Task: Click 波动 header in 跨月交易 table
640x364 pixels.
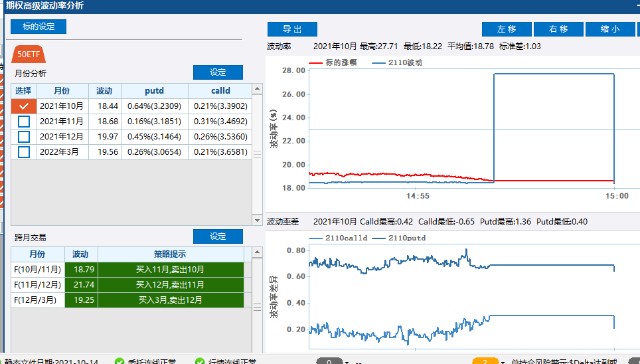Action: [81, 254]
